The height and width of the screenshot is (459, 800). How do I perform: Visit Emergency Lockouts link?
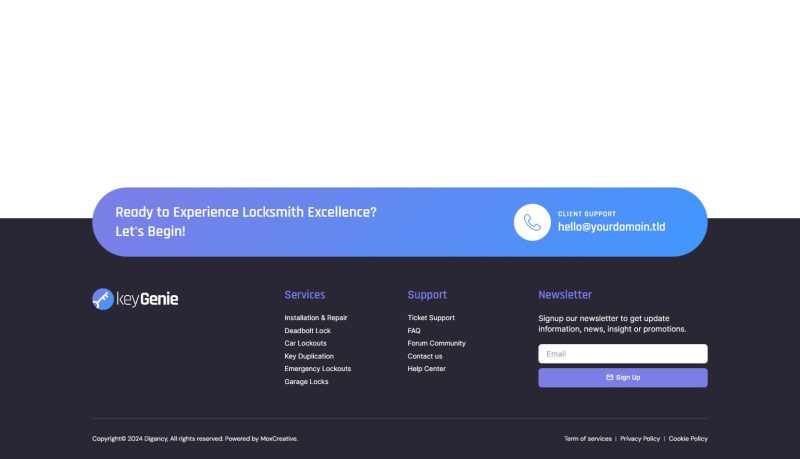tap(317, 369)
